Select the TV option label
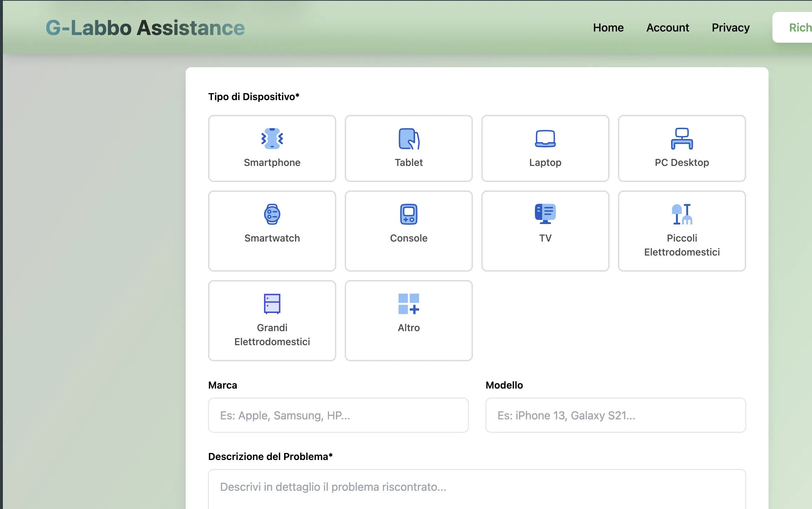This screenshot has height=509, width=812. [545, 238]
